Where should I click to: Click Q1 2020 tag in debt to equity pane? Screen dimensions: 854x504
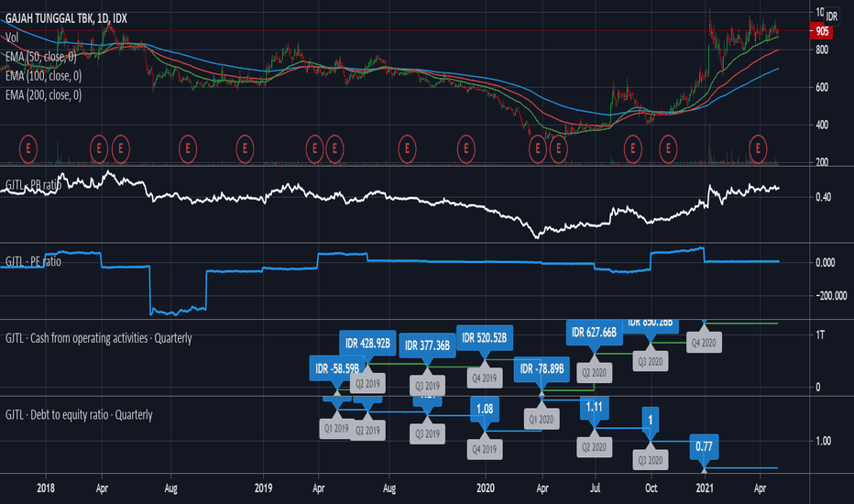(542, 420)
